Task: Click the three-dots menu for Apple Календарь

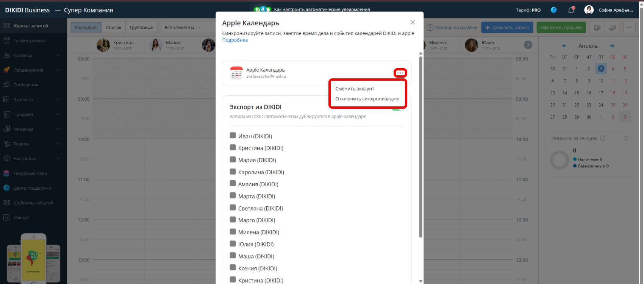Action: point(400,73)
